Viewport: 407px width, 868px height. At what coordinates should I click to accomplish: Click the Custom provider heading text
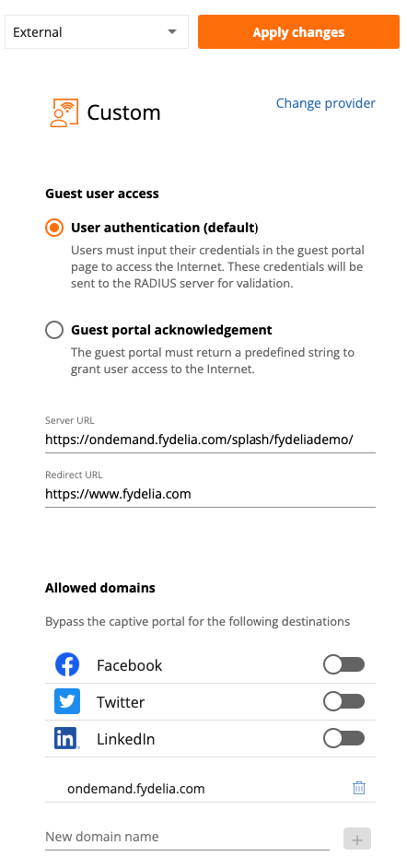(124, 113)
